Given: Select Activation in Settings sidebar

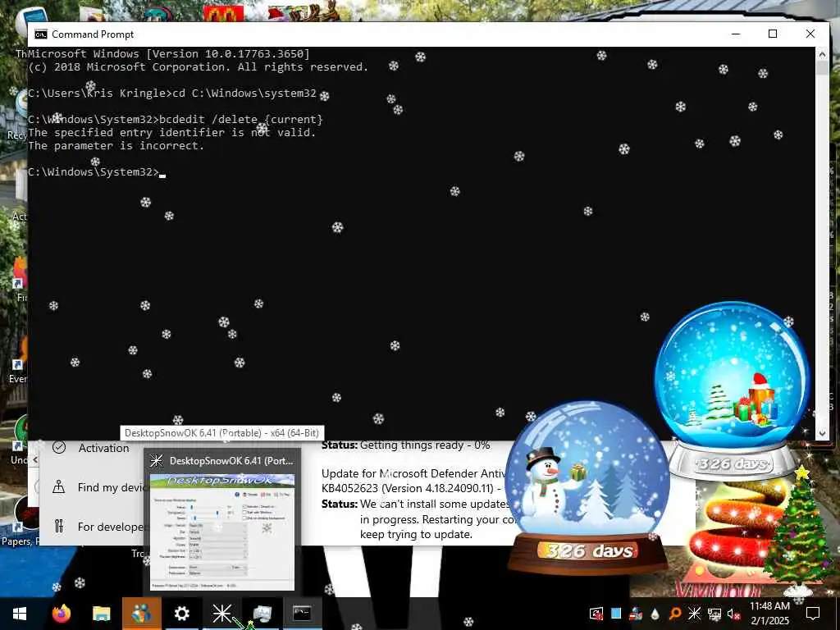Looking at the screenshot, I should pos(103,449).
